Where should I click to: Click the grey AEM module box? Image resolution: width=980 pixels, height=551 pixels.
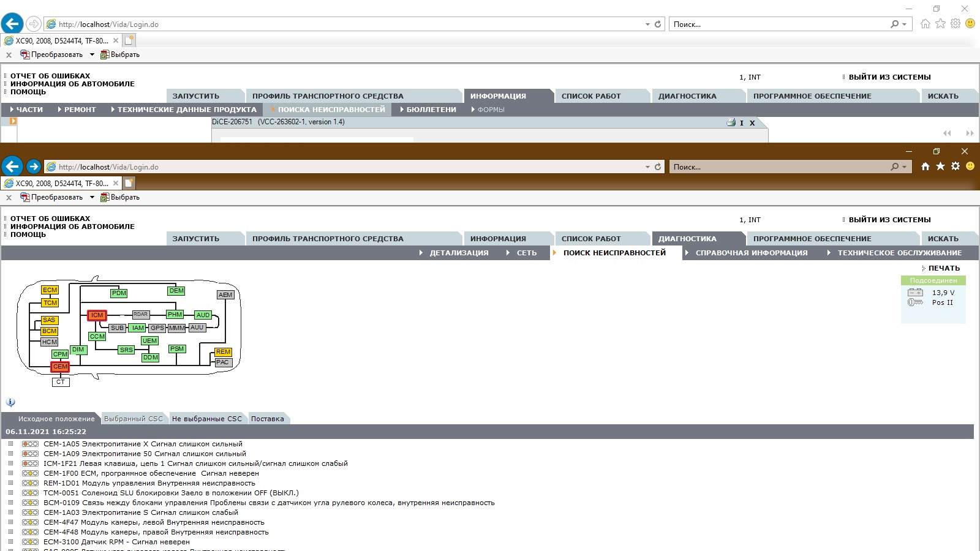point(225,295)
